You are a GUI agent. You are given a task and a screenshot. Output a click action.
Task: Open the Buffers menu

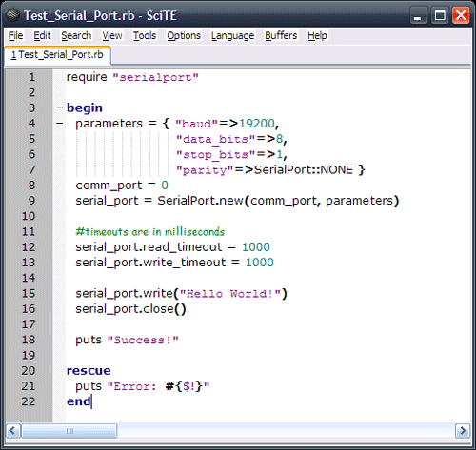click(x=281, y=35)
